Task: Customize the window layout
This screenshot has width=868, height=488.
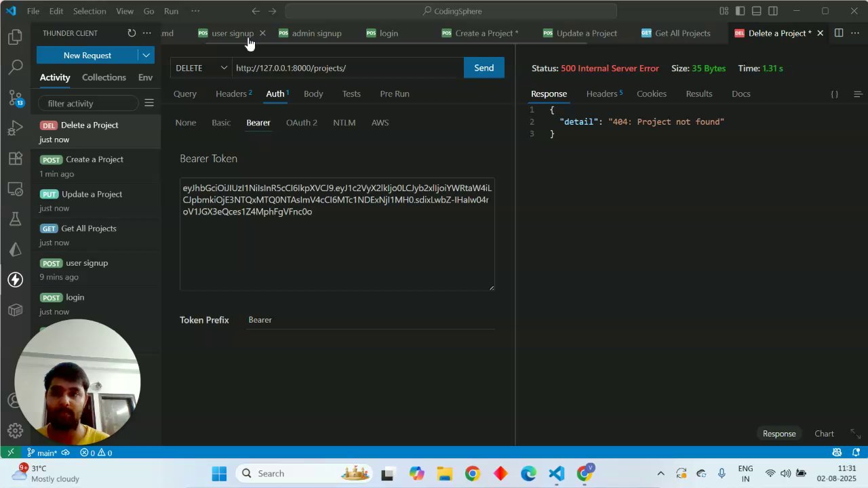Action: coord(724,11)
